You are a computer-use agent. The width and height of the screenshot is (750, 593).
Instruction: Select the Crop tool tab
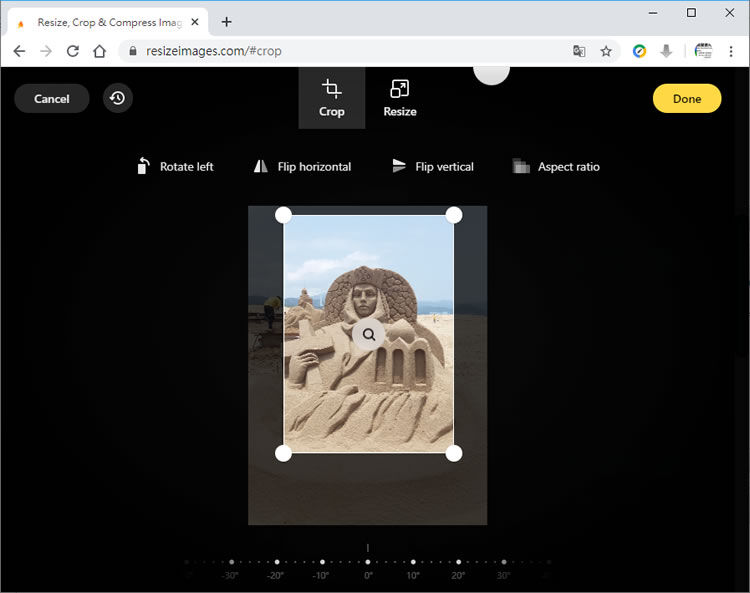tap(331, 98)
